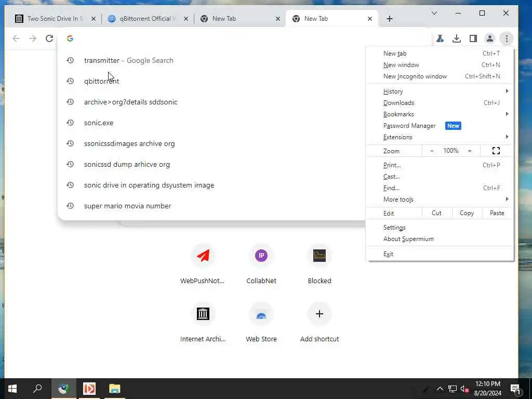The width and height of the screenshot is (532, 399).
Task: Choose Exit from the menu
Action: click(440, 254)
